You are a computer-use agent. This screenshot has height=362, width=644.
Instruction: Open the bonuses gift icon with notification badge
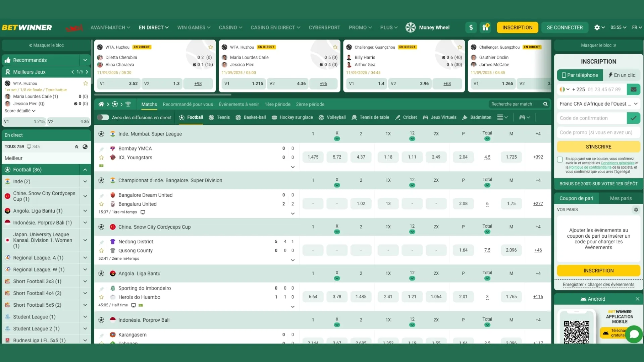click(x=485, y=27)
